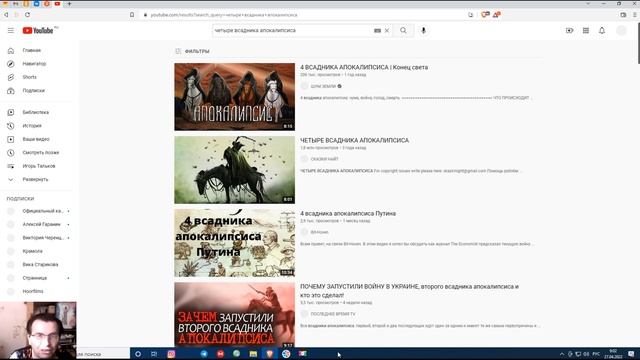
Task: Open thumbnail of АПОКАЛИПСИС four horsemen video
Action: coord(234,97)
